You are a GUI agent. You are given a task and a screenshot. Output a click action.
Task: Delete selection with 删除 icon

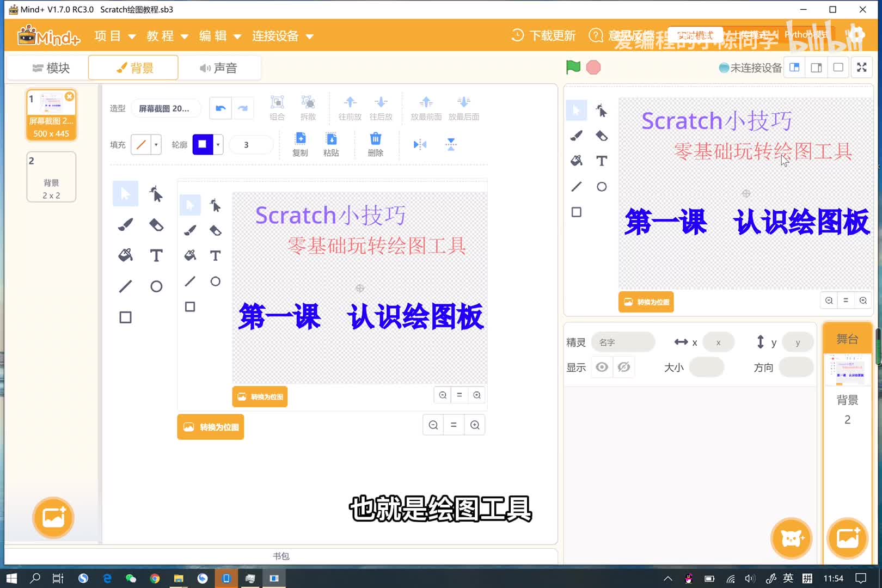coord(376,144)
